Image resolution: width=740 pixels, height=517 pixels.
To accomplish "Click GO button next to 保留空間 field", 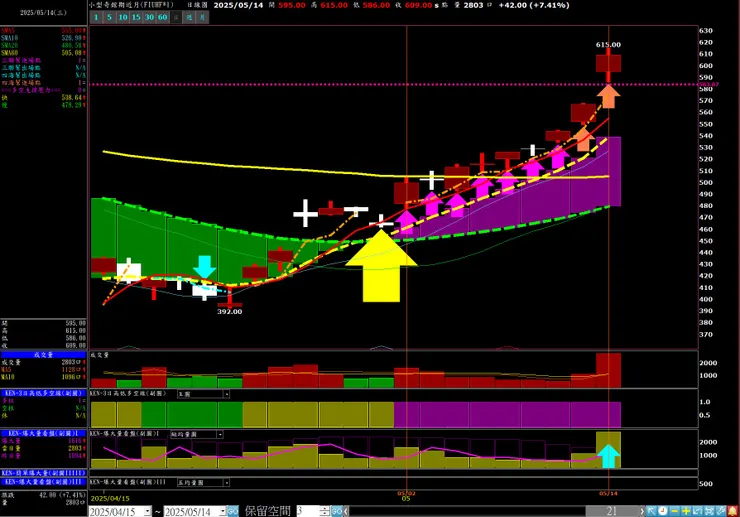I will (336, 511).
